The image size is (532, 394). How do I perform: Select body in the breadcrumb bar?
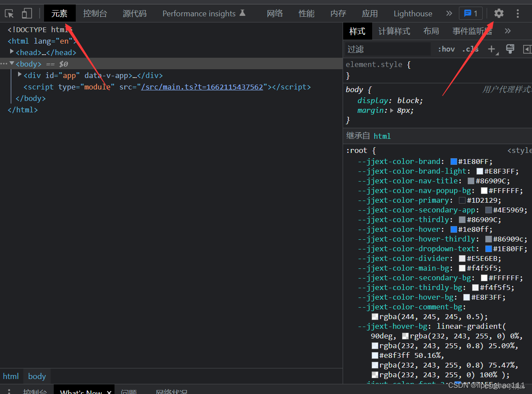37,376
